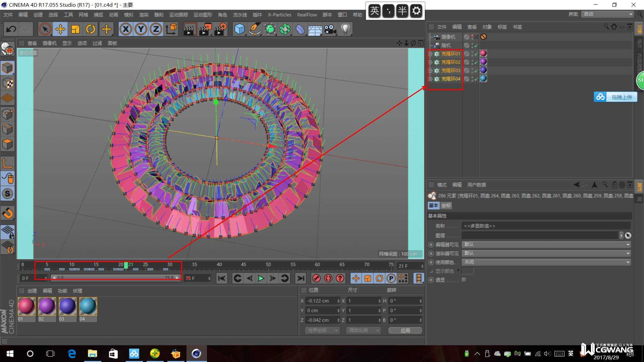This screenshot has width=644, height=362.
Task: Open 编辑器可见 dropdown
Action: (546, 244)
